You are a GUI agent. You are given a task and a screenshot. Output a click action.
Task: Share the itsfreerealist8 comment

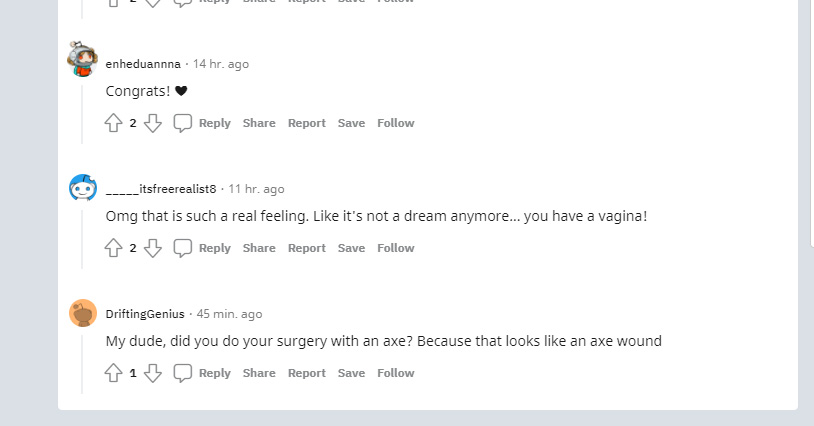[x=259, y=248]
